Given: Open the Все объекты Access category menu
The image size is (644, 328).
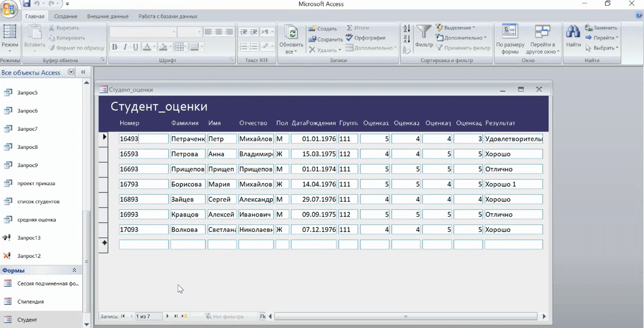Looking at the screenshot, I should tap(71, 72).
